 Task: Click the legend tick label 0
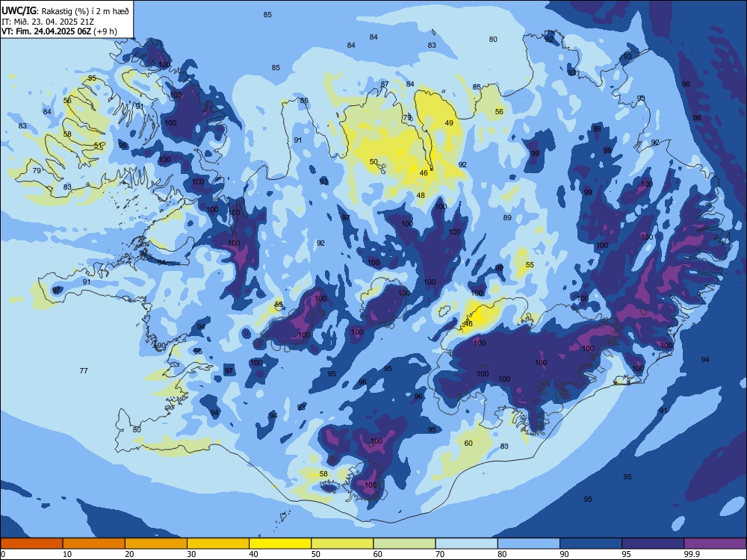click(x=3, y=554)
